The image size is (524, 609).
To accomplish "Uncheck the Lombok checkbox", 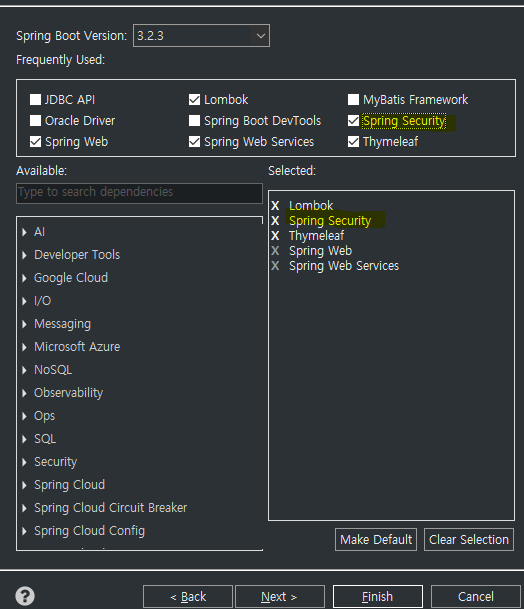I will pos(194,99).
